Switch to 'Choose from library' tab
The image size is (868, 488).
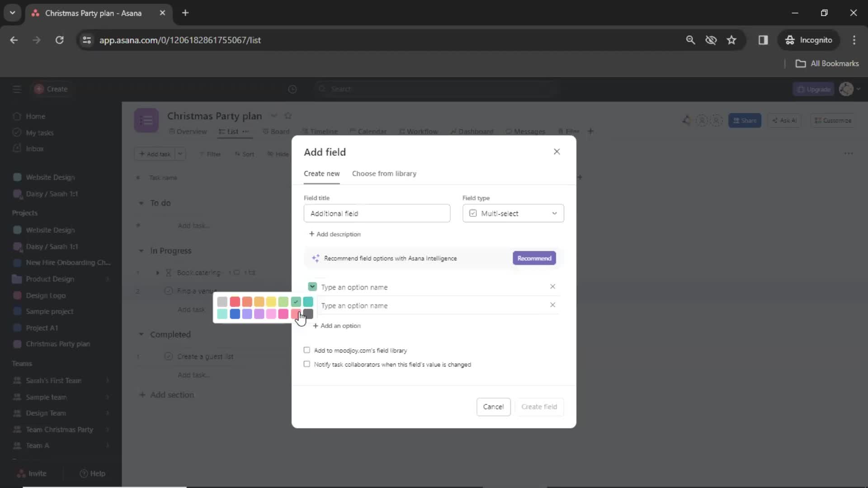coord(385,174)
